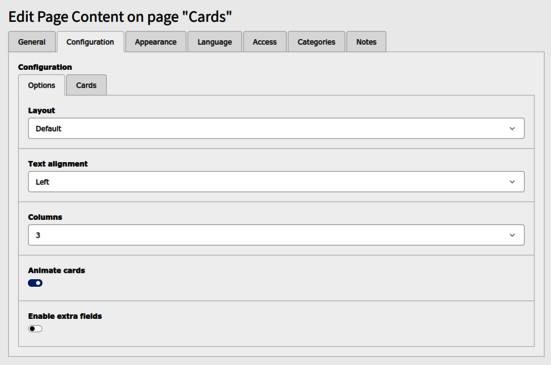Disable the Animate cards toggle
Image resolution: width=551 pixels, height=365 pixels.
point(35,283)
